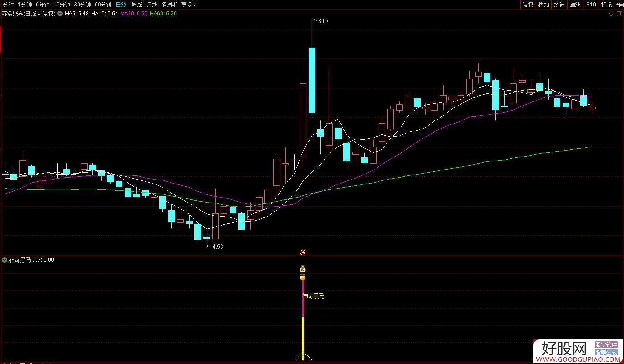Open the F10 company info button
Screen dimensions: 624x364
coord(591,5)
